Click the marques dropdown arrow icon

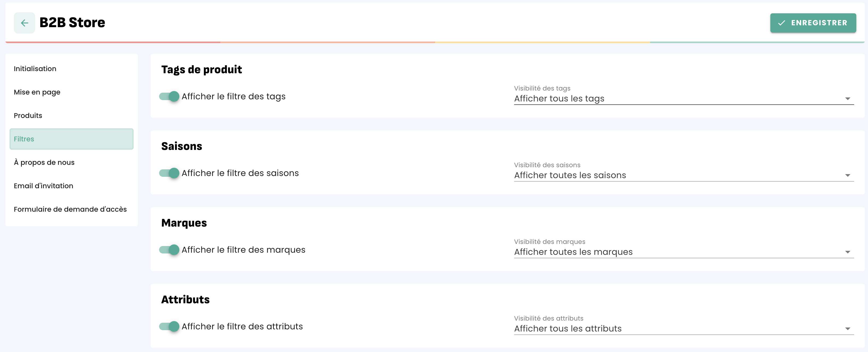[x=848, y=252]
